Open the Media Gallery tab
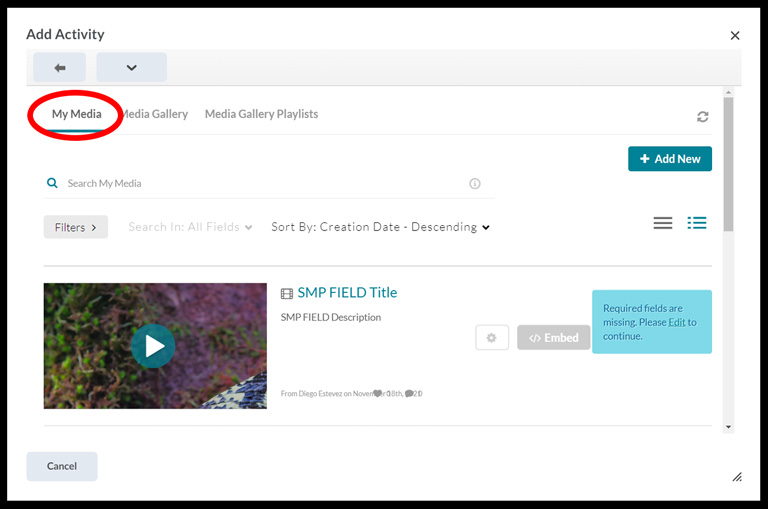Screen dimensions: 768x509 tap(155, 114)
